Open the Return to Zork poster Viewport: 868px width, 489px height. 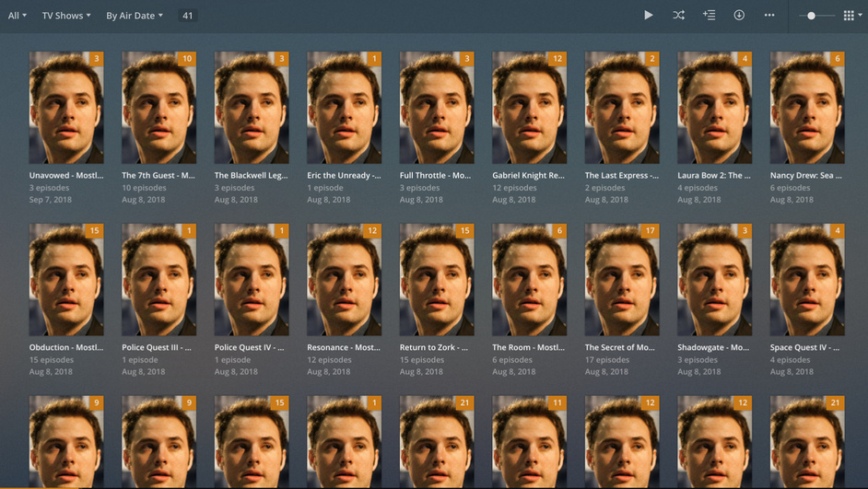(437, 279)
